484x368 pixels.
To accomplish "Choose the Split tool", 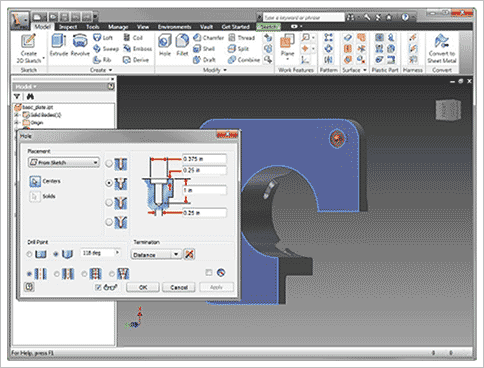I will [238, 49].
